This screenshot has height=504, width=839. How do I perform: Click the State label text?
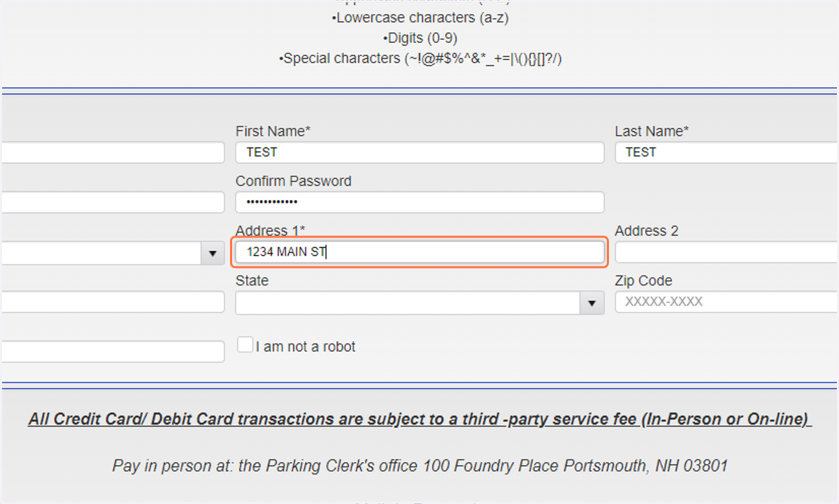(x=252, y=280)
